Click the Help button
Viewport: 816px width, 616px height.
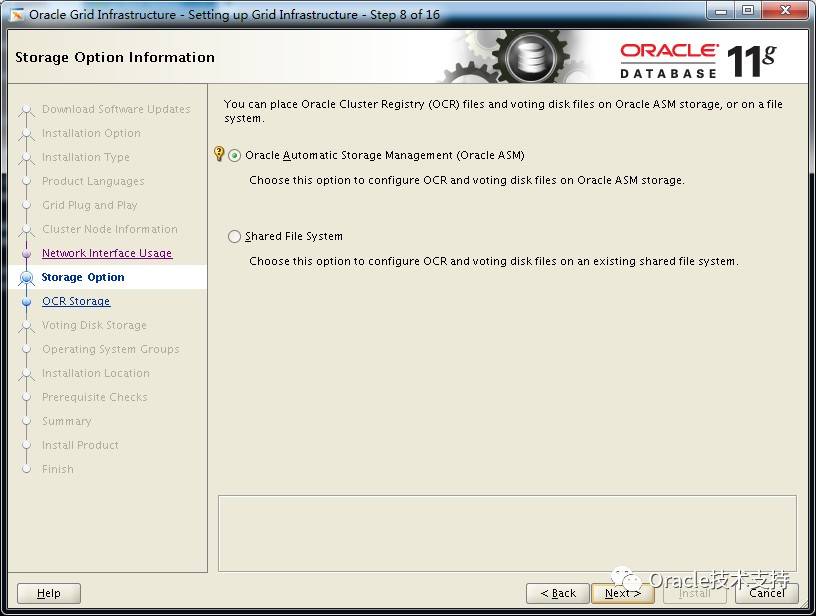pos(49,593)
